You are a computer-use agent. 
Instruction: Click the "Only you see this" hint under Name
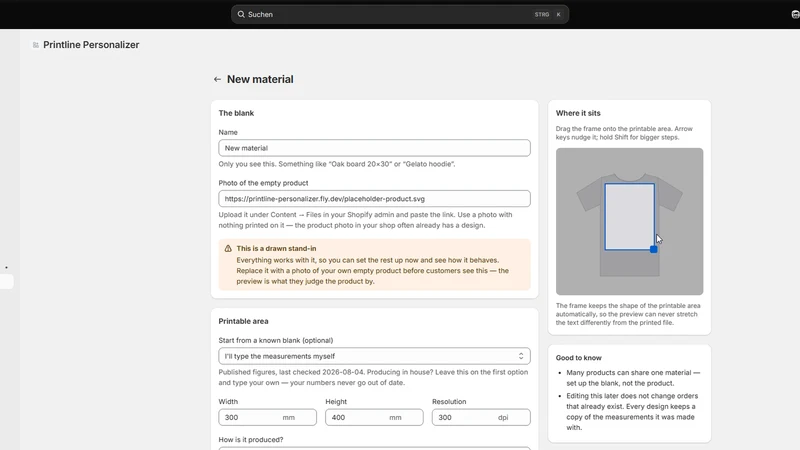(337, 164)
